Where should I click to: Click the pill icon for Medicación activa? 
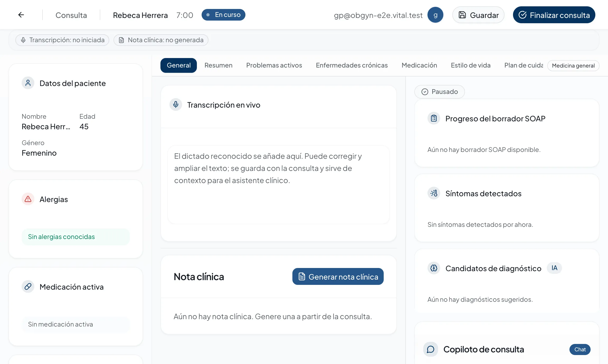pos(28,287)
